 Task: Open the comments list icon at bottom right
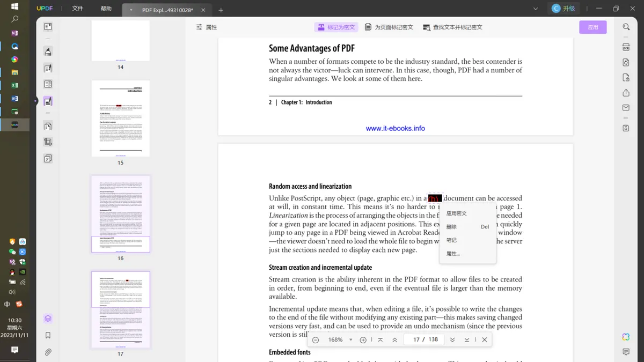pyautogui.click(x=626, y=352)
